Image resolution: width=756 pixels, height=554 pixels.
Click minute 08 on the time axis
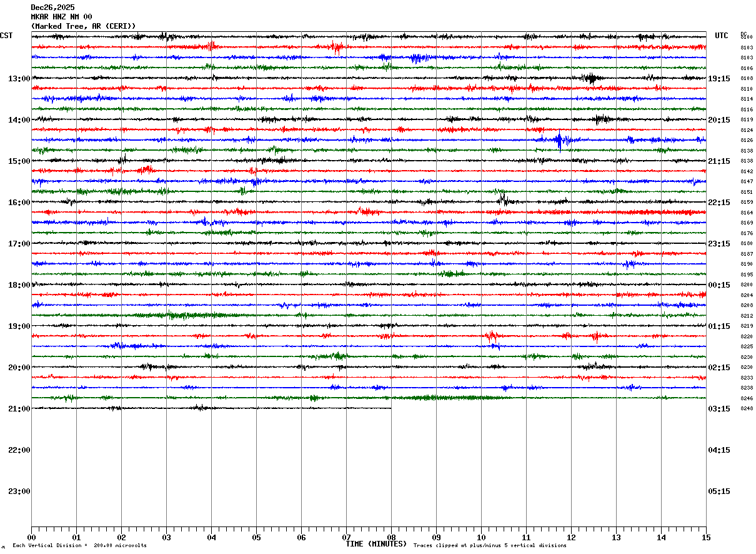pyautogui.click(x=391, y=537)
